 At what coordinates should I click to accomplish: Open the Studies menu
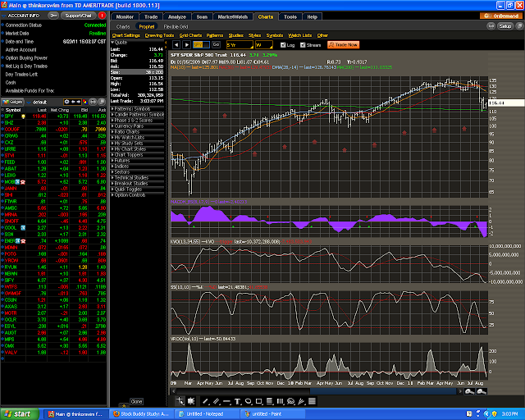(x=236, y=35)
